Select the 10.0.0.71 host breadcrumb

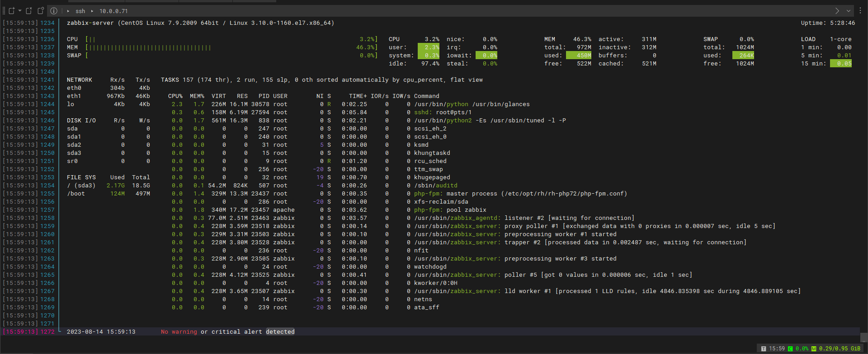click(113, 11)
